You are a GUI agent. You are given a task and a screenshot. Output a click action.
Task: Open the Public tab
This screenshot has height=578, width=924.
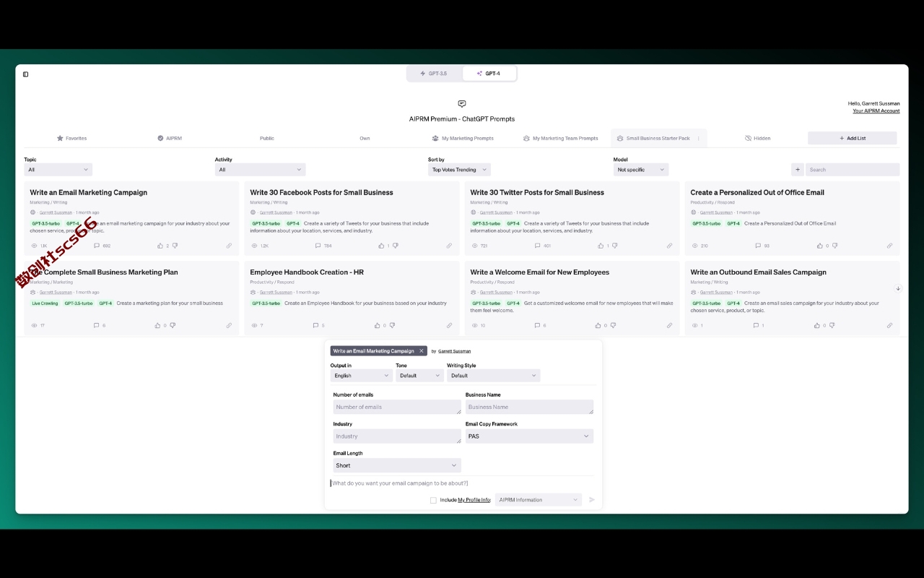pyautogui.click(x=267, y=138)
